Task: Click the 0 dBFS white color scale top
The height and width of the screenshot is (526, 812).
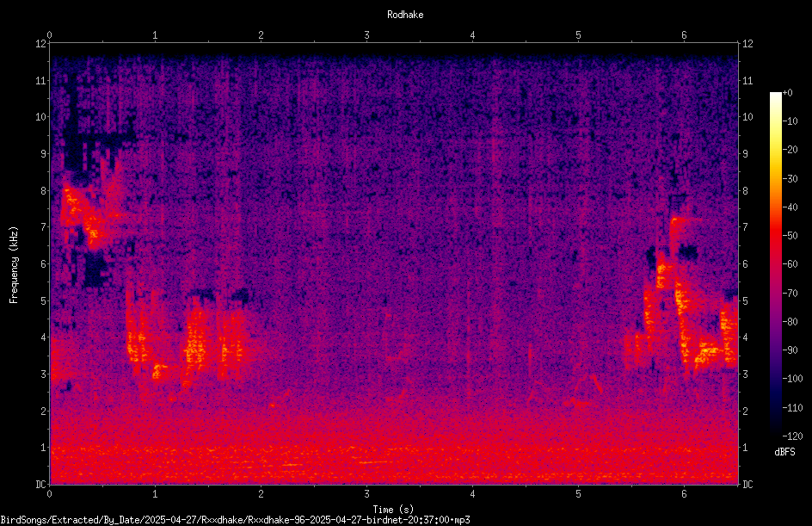Action: pyautogui.click(x=775, y=95)
